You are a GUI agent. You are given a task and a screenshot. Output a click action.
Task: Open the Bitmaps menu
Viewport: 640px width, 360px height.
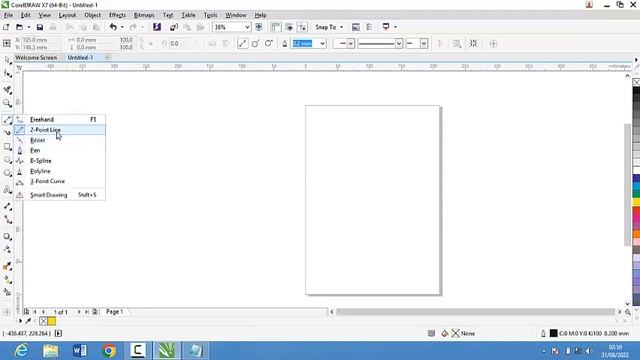(144, 15)
